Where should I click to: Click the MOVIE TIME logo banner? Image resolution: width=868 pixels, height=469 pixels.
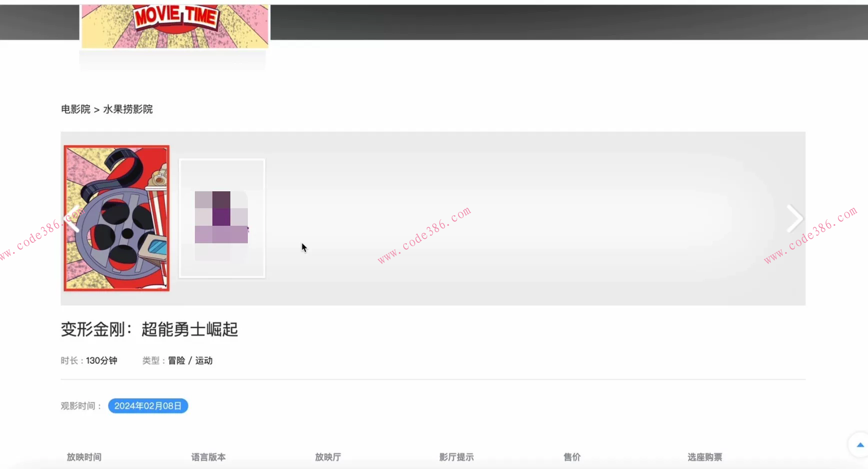click(175, 26)
